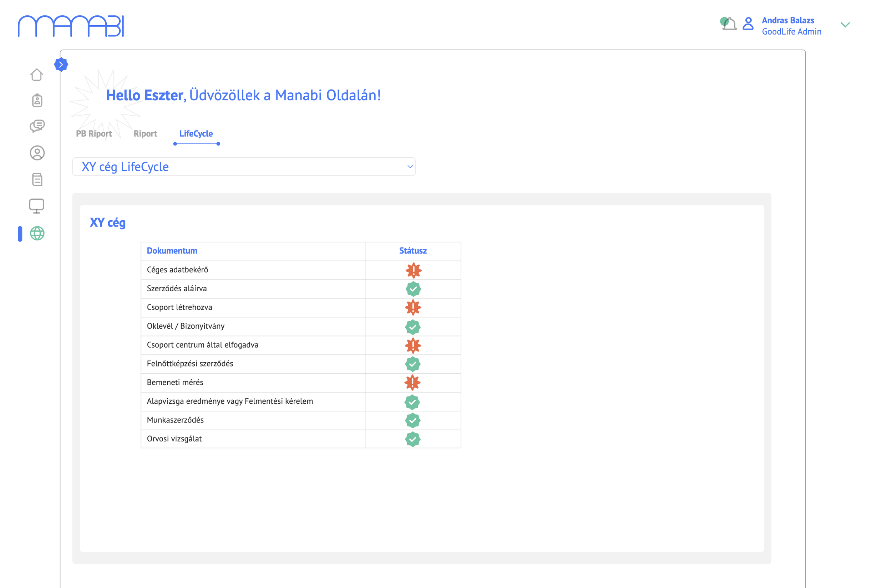Open the chat messages sidebar icon
The height and width of the screenshot is (588, 892).
[37, 126]
